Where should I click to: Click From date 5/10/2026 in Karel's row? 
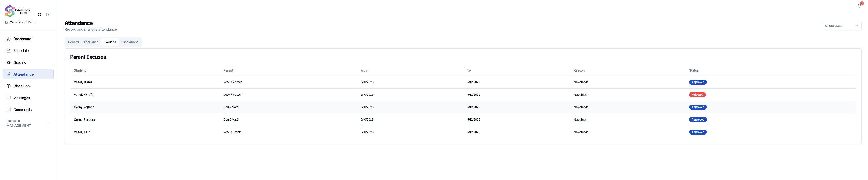pos(367,82)
